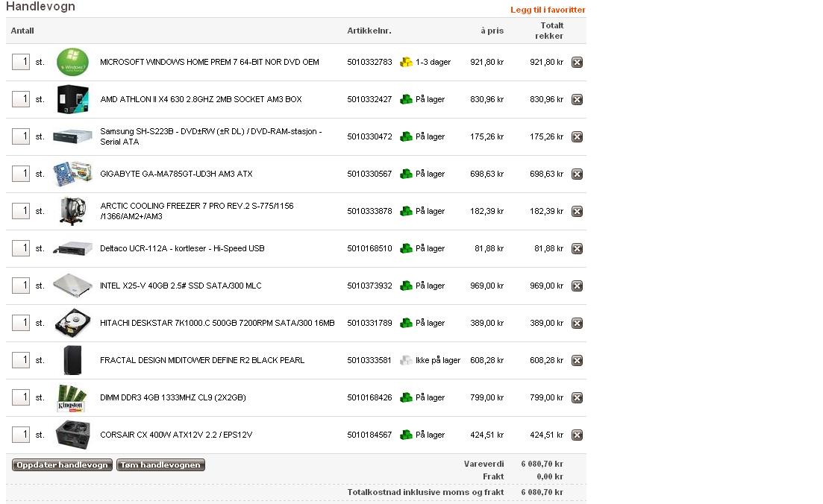Select Vareverdi amount 6 080,70 kr
The image size is (823, 504).
click(x=542, y=464)
